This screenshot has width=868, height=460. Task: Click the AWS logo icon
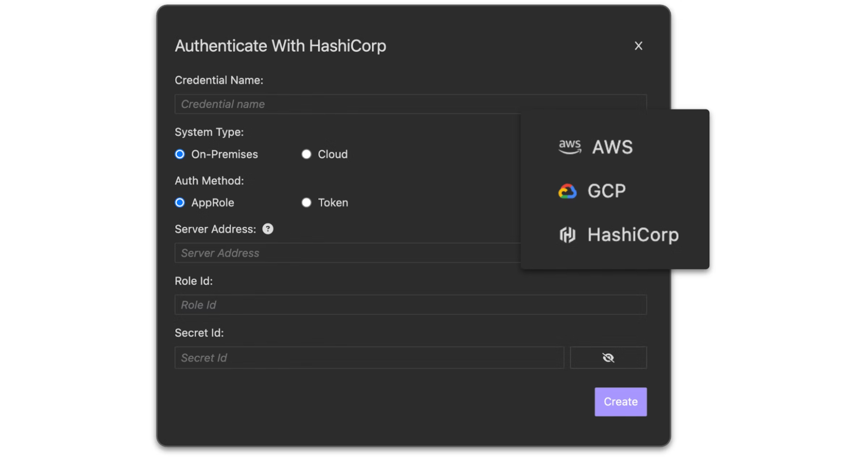[x=570, y=147]
